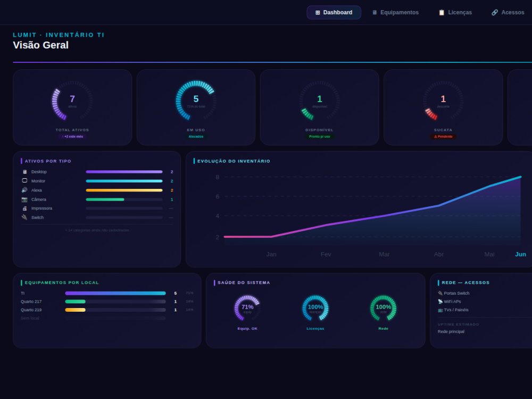Click the 'Equip. OK' 71% gauge
Image resolution: width=532 pixels, height=399 pixels.
tap(247, 308)
